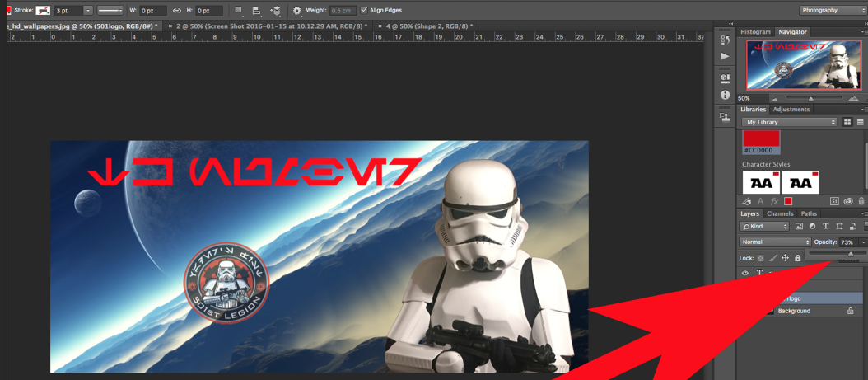Screen dimensions: 868x380
Task: Open the stroke width dropdown arrow
Action: (89, 11)
